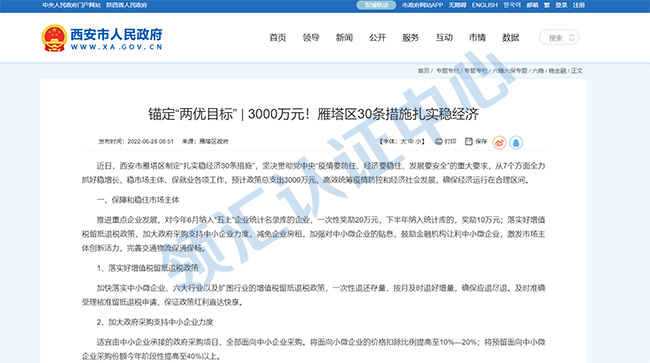Open 稳金融 in the breadcrumb

[558, 71]
